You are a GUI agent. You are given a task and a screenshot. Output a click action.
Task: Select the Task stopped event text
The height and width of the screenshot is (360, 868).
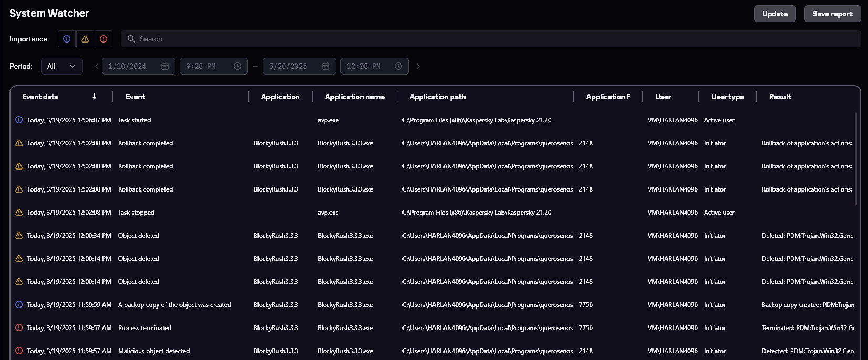[136, 213]
